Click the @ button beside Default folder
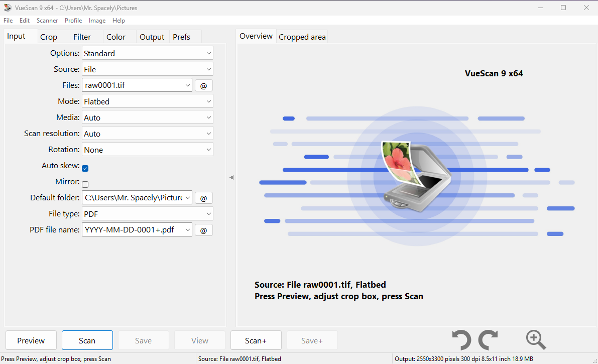This screenshot has width=598, height=364. 204,198
